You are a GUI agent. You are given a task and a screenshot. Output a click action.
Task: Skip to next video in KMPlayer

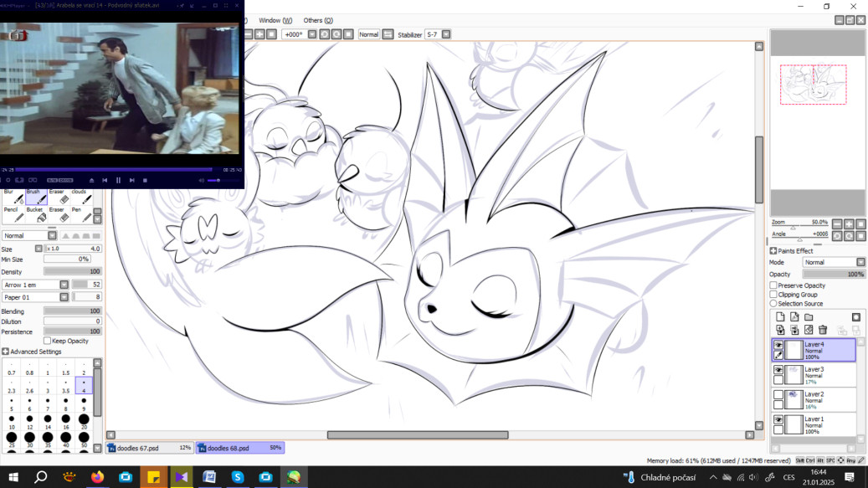pos(131,180)
